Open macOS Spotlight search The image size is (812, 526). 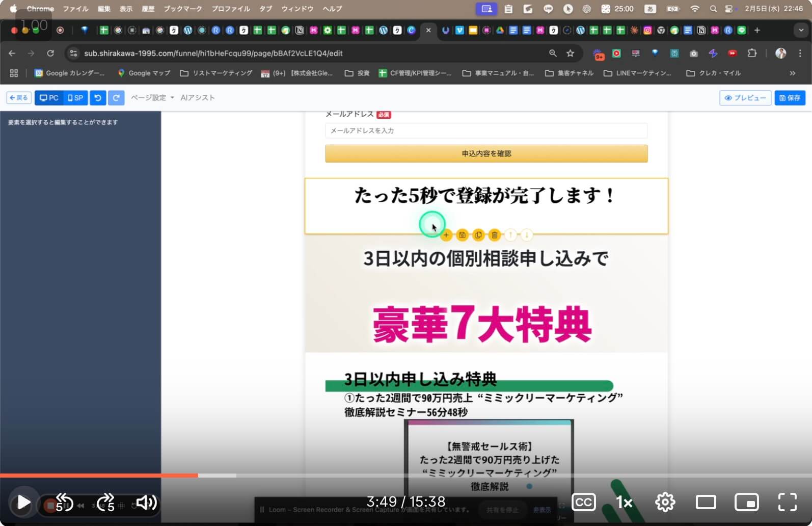(713, 9)
